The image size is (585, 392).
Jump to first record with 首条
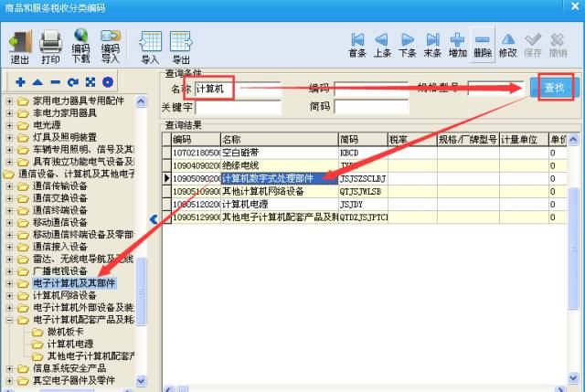tap(357, 46)
